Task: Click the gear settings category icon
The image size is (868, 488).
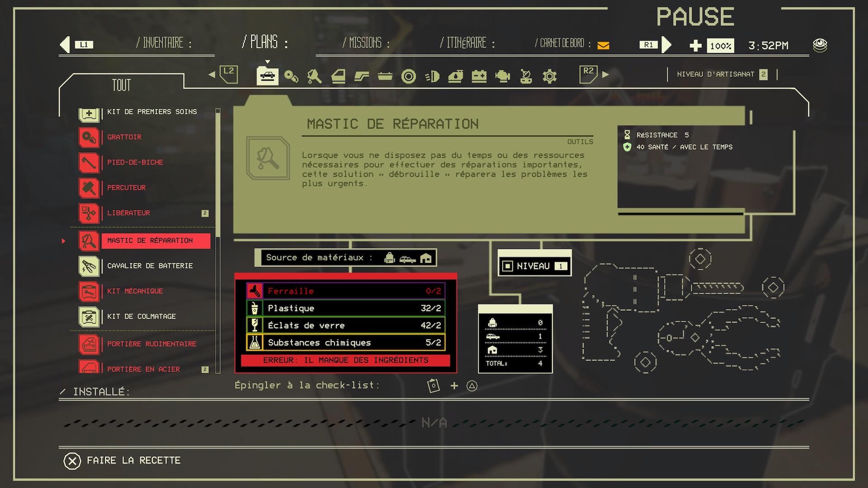Action: [x=549, y=76]
